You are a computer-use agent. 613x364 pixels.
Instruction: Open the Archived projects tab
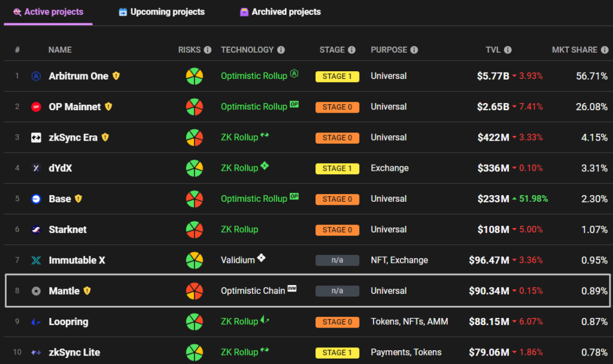point(280,12)
